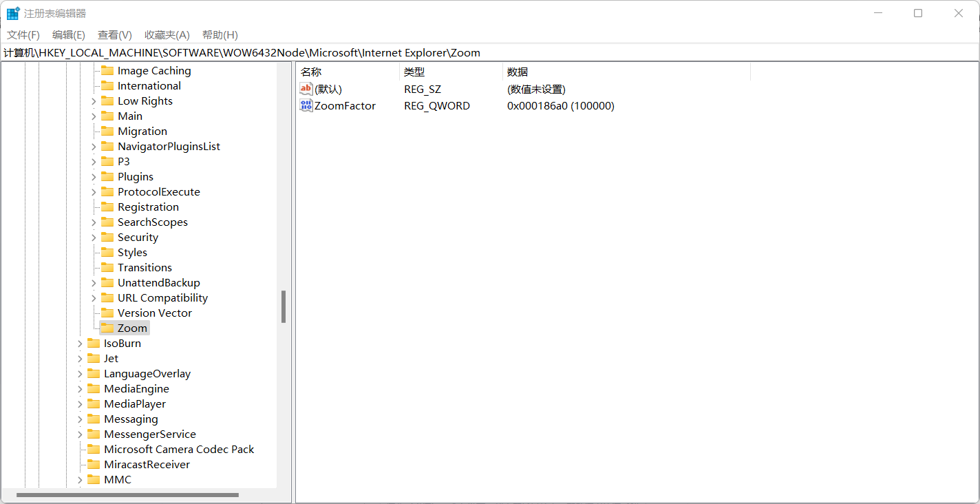The width and height of the screenshot is (980, 504).
Task: Click the Version Vector folder icon
Action: pos(107,313)
